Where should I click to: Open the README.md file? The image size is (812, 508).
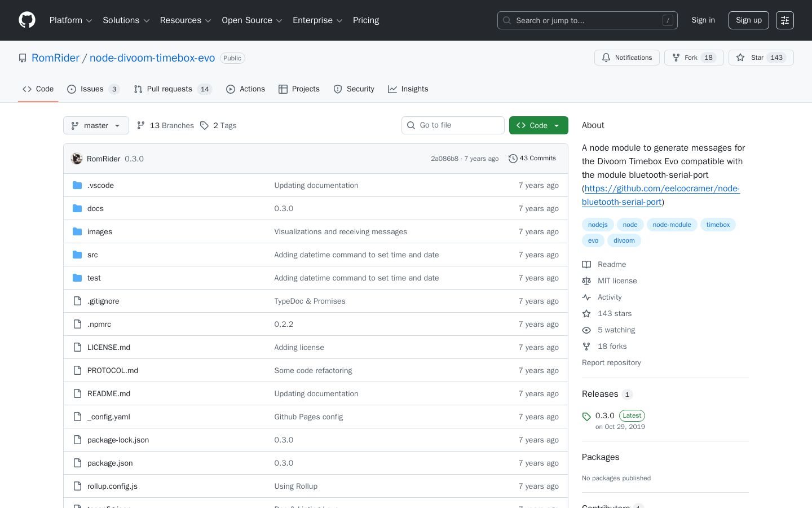pos(109,393)
